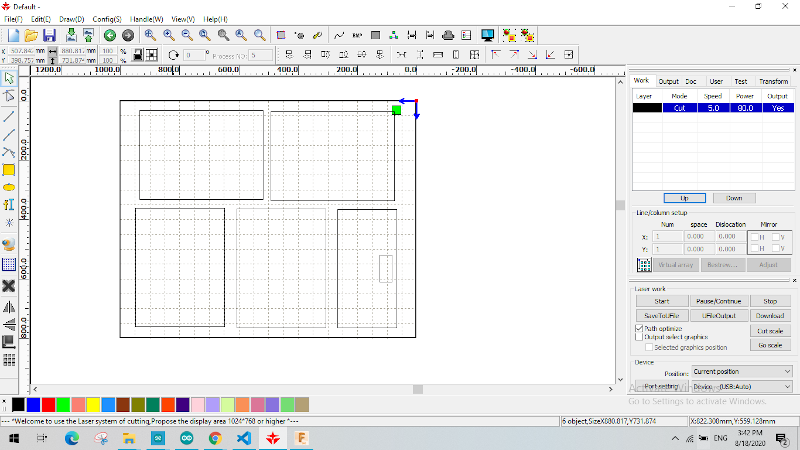
Task: Click the Export icon with the green up arrow
Action: [88, 35]
